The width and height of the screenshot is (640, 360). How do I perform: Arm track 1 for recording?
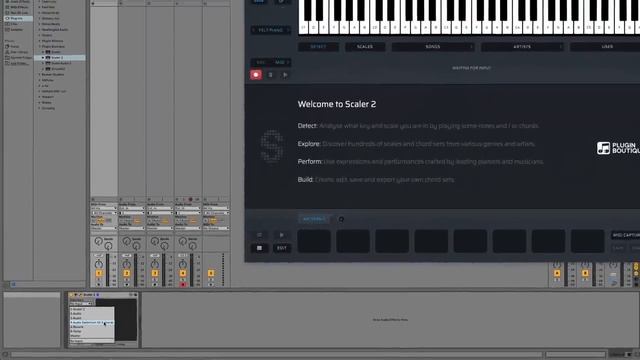[x=98, y=284]
